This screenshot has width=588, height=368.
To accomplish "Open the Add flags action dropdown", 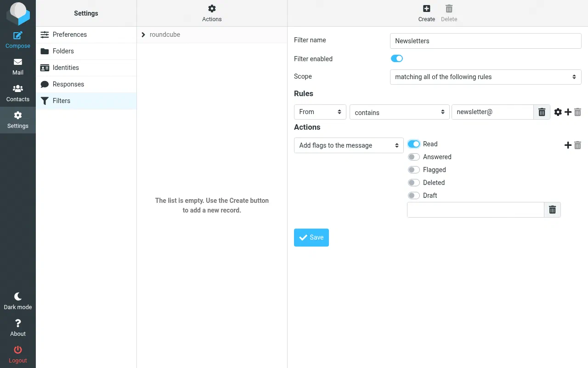I will [349, 145].
